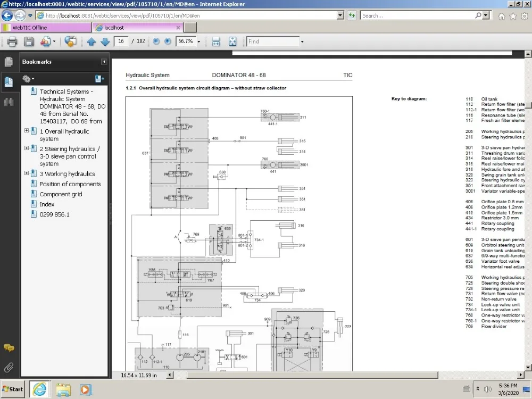532x399 pixels.
Task: Click the Save file floppy icon
Action: click(29, 41)
